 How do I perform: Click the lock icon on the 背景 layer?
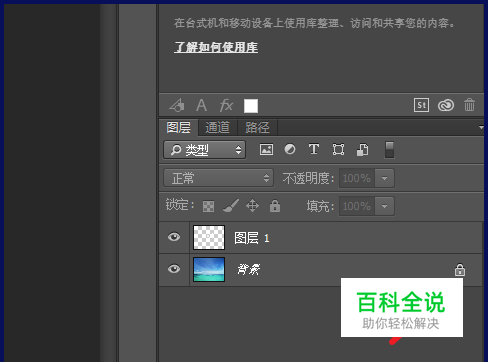pyautogui.click(x=460, y=270)
